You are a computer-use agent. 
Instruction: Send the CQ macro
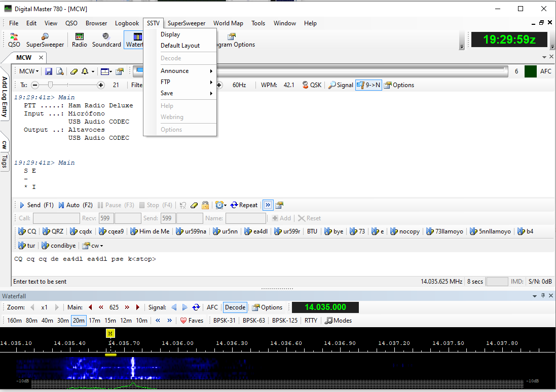(x=27, y=231)
